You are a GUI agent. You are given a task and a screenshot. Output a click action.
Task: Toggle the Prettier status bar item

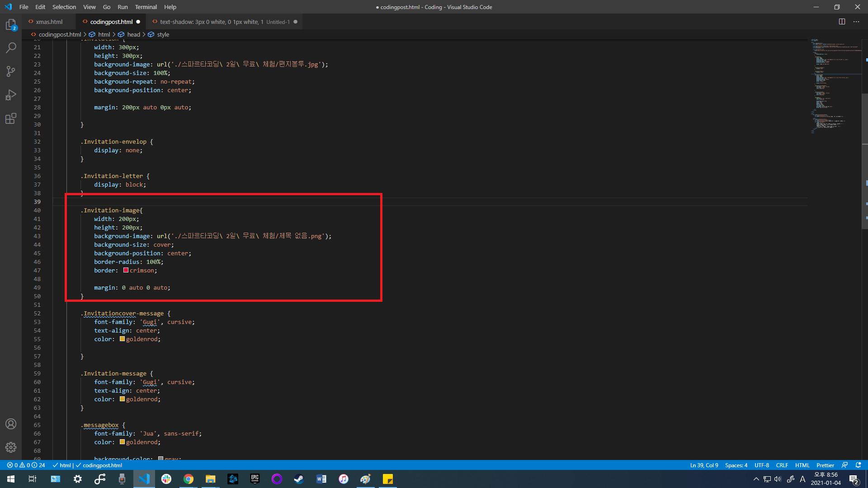(825, 465)
